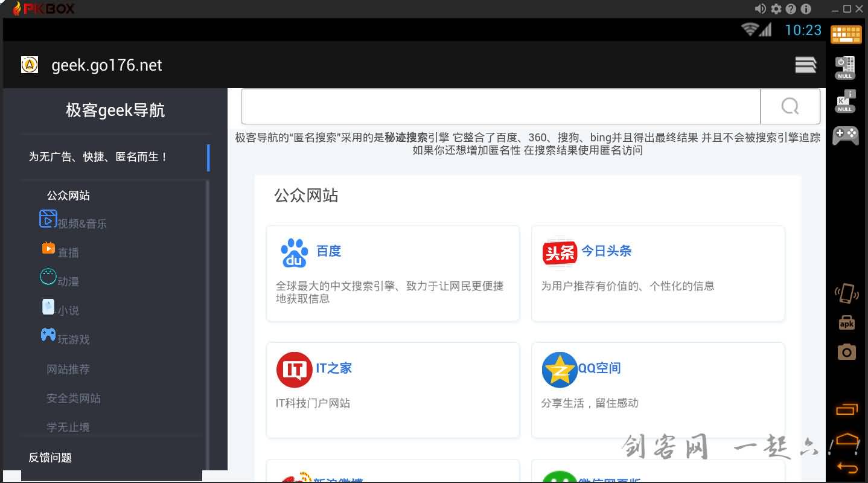Open the info icon in title bar

tap(805, 8)
